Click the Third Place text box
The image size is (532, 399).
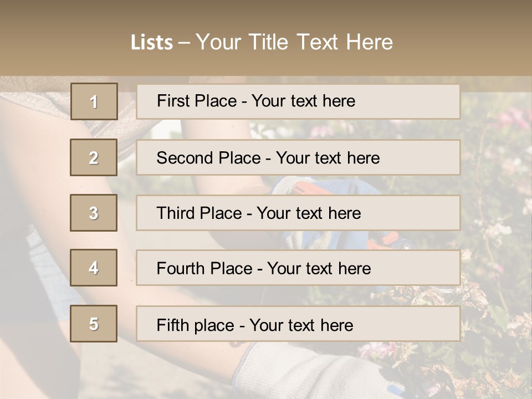click(x=298, y=213)
